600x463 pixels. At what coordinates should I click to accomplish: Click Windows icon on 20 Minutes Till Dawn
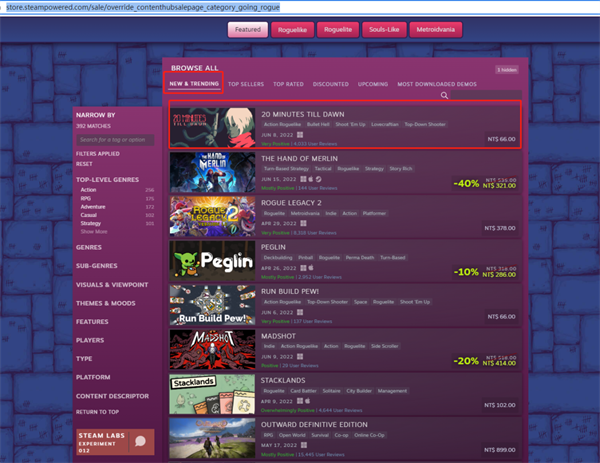point(300,135)
